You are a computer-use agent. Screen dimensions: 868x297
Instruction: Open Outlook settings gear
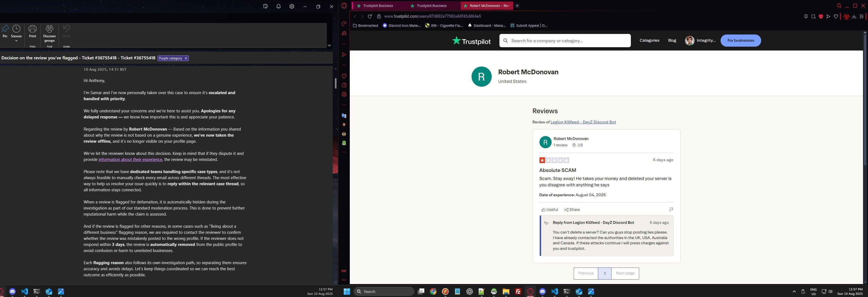292,6
